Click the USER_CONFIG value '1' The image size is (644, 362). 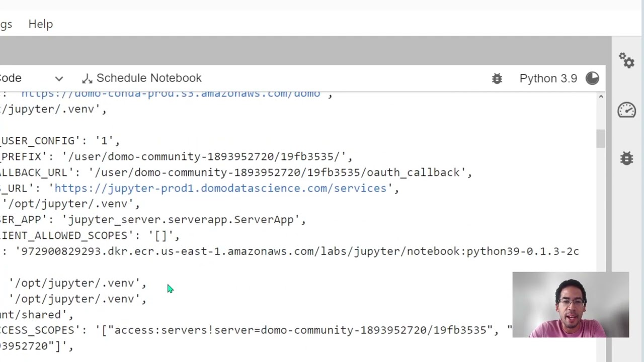pyautogui.click(x=104, y=141)
